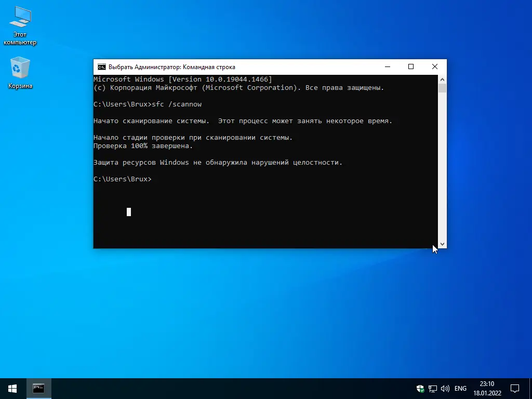Click the Начато сканирование системы line
The height and width of the screenshot is (399, 532).
pyautogui.click(x=243, y=121)
